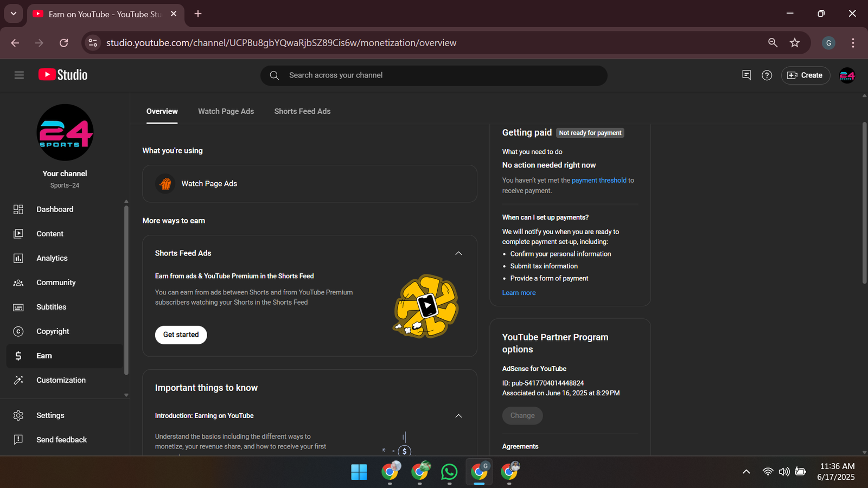Click the Learn more link
Screen dimensions: 868x488
point(519,293)
